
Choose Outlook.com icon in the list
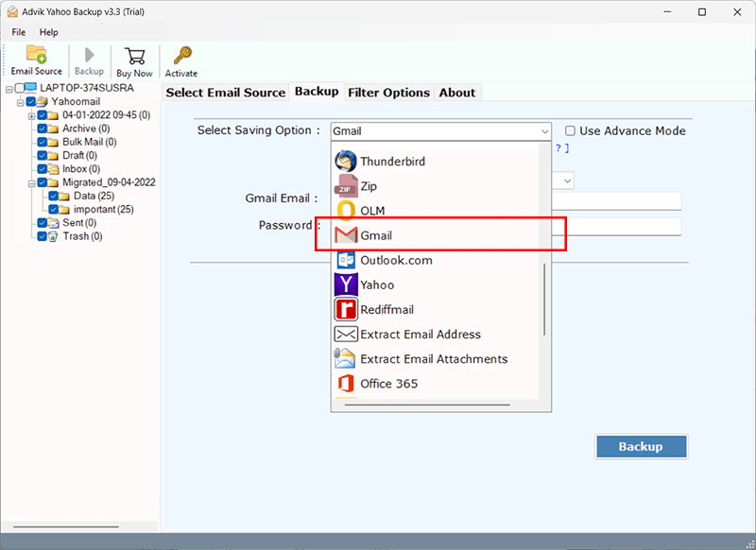[x=346, y=260]
